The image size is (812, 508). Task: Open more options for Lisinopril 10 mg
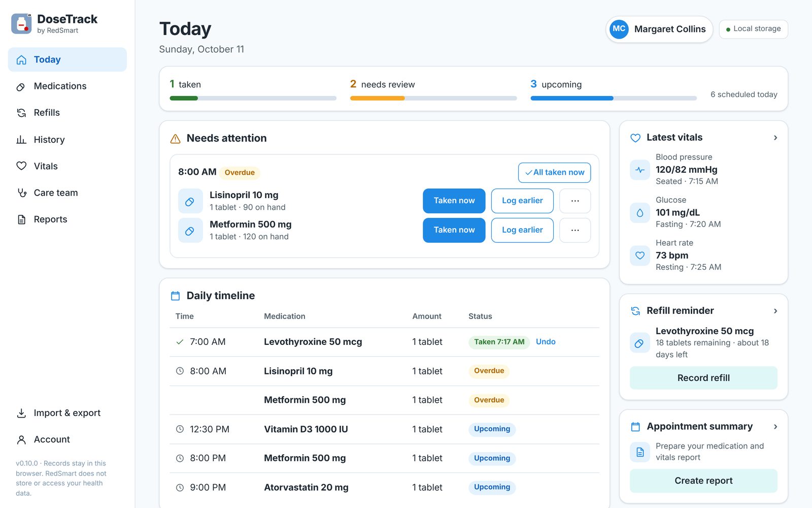click(575, 201)
